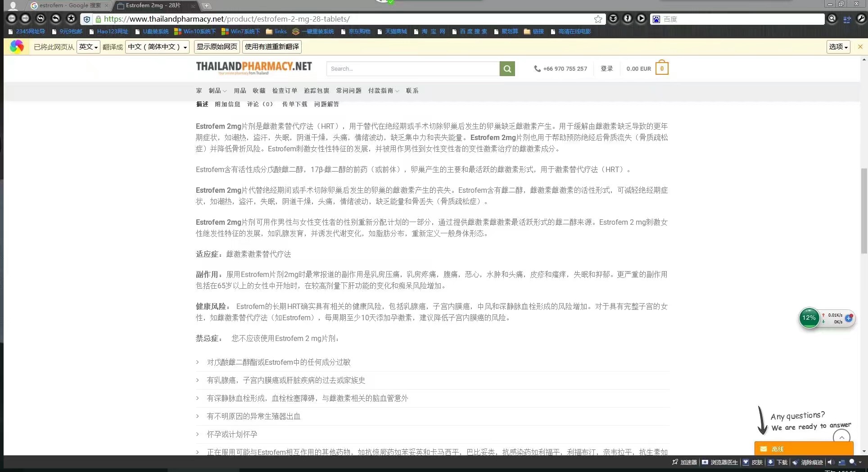Click 追踪包裹 track package menu item

tap(316, 91)
